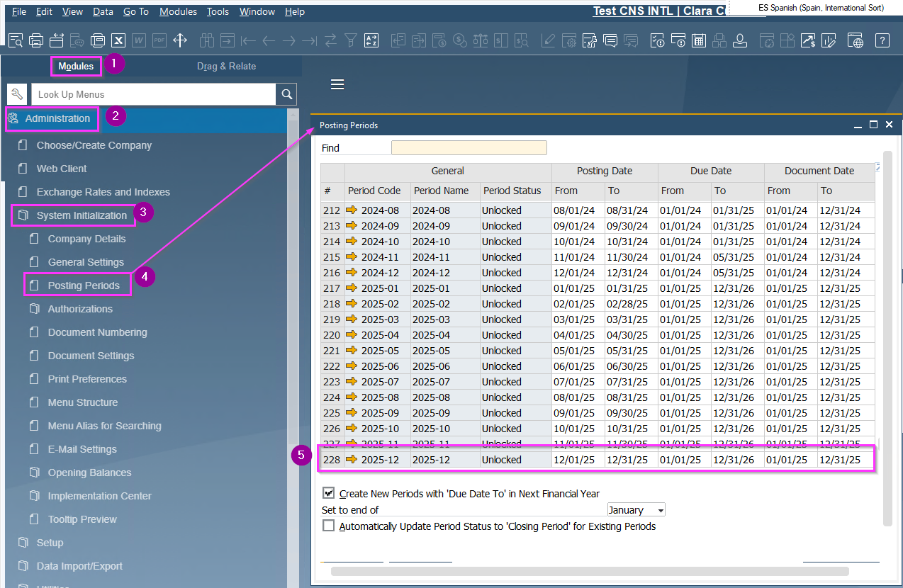Uncheck Create New Periods with Due Date To
Screen dimensions: 903x588
point(328,493)
